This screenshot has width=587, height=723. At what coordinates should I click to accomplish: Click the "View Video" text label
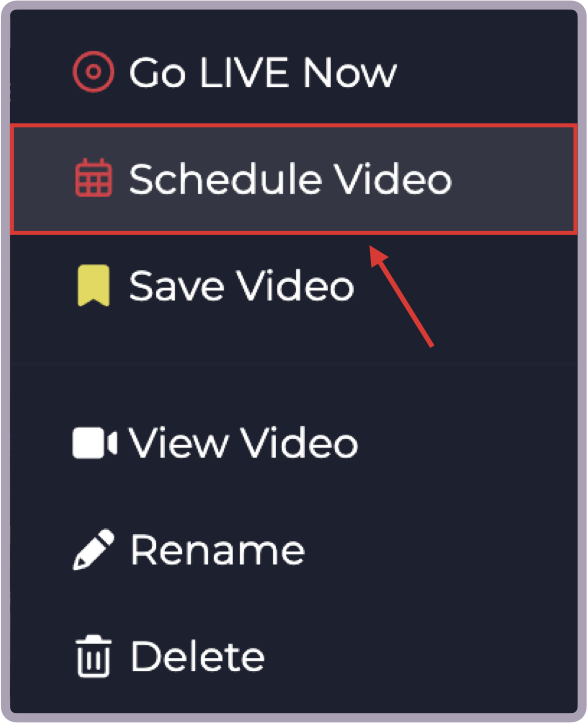[243, 443]
